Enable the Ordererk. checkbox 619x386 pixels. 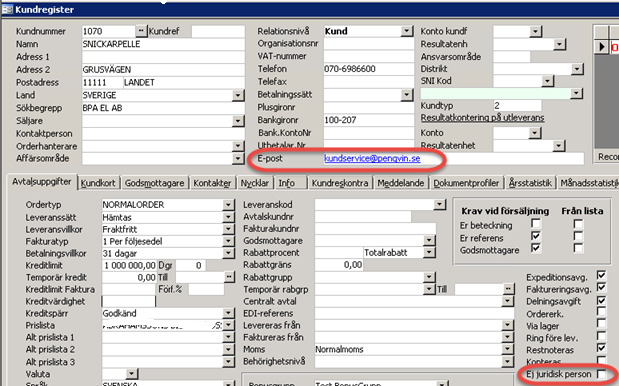click(601, 312)
